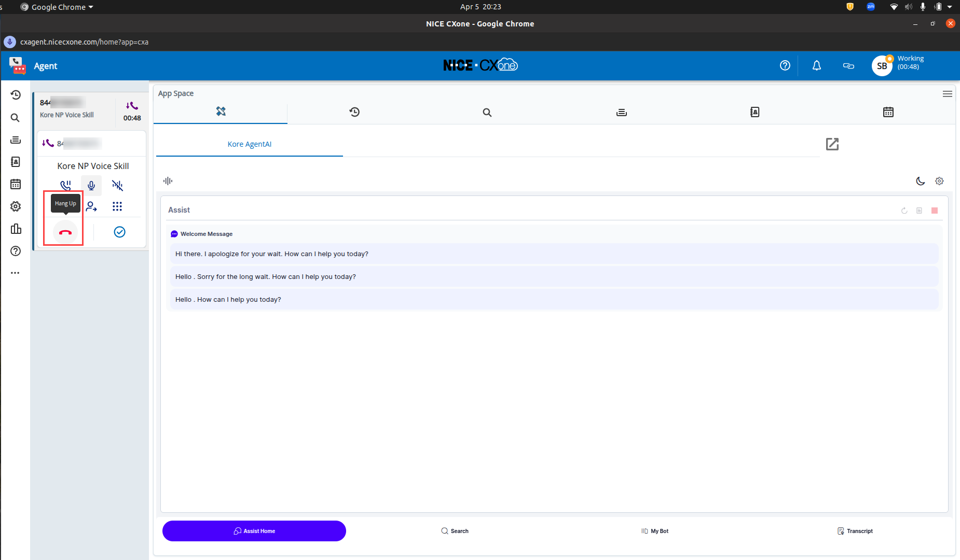Open the system clock Apr 5 20:23
The height and width of the screenshot is (560, 960).
(481, 7)
